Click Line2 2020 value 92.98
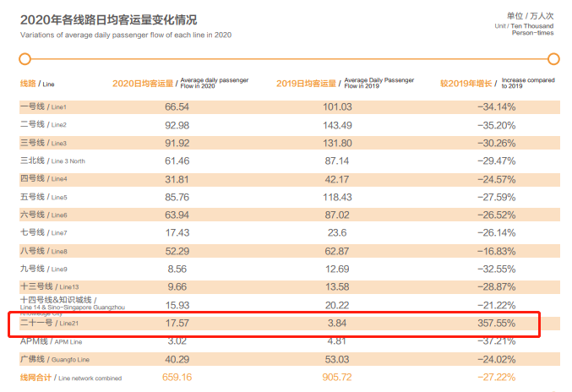The image size is (572, 392). pos(177,125)
